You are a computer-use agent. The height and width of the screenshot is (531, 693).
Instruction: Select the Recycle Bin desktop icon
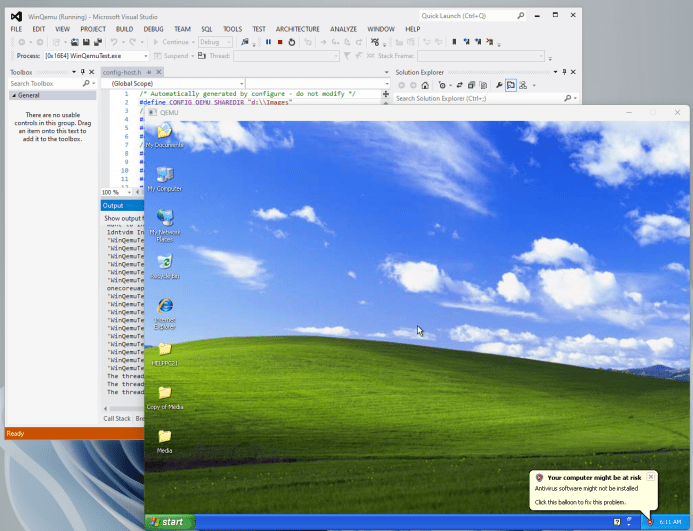point(165,266)
